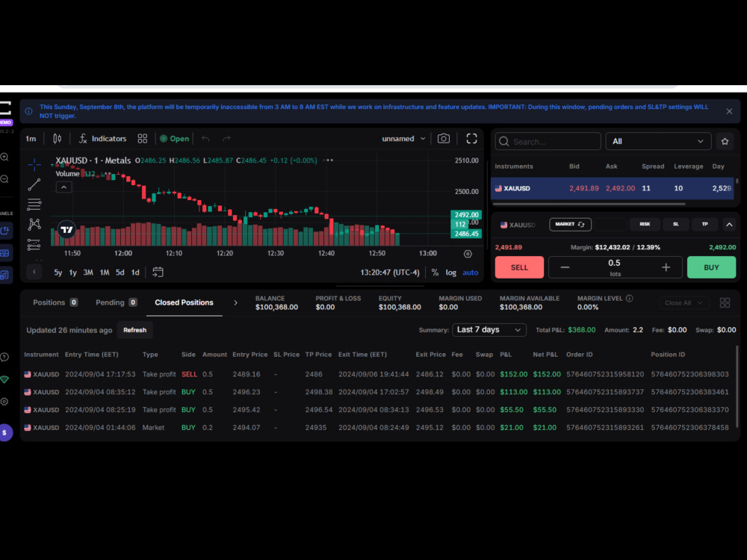Image resolution: width=747 pixels, height=560 pixels.
Task: Open the All instruments filter dropdown
Action: pyautogui.click(x=658, y=141)
